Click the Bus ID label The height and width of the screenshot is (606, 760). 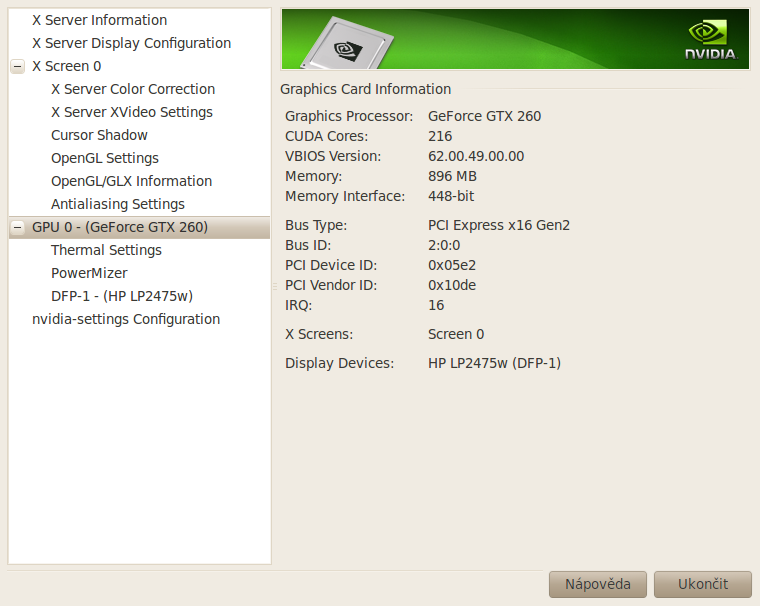point(308,245)
